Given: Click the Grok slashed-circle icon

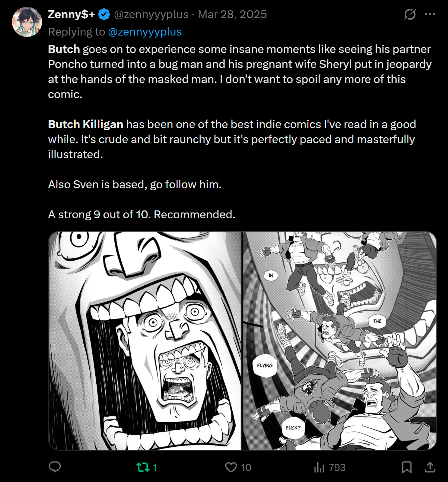Looking at the screenshot, I should tap(409, 14).
